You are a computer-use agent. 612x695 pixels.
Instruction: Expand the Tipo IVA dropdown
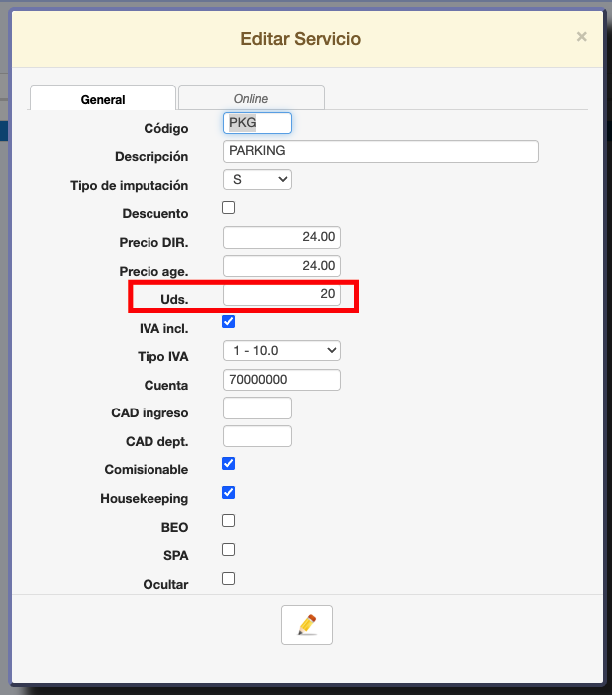click(282, 351)
